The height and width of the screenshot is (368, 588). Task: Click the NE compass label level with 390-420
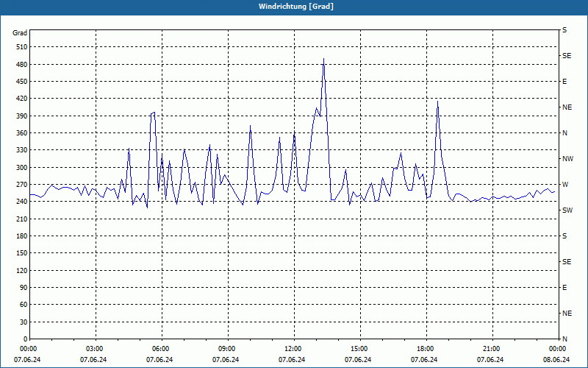(x=567, y=107)
